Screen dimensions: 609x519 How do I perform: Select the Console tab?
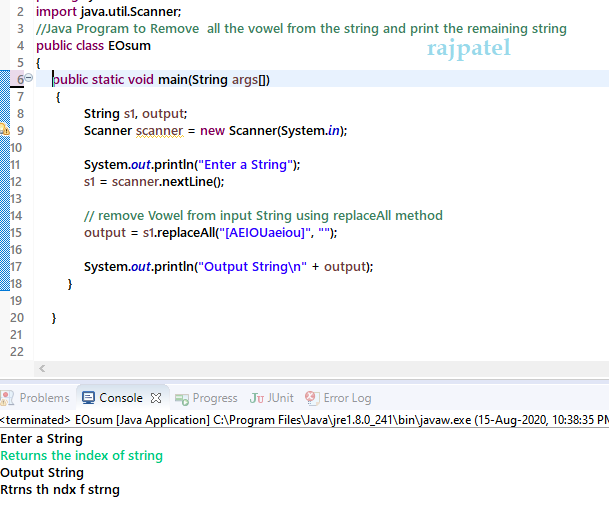[x=121, y=398]
